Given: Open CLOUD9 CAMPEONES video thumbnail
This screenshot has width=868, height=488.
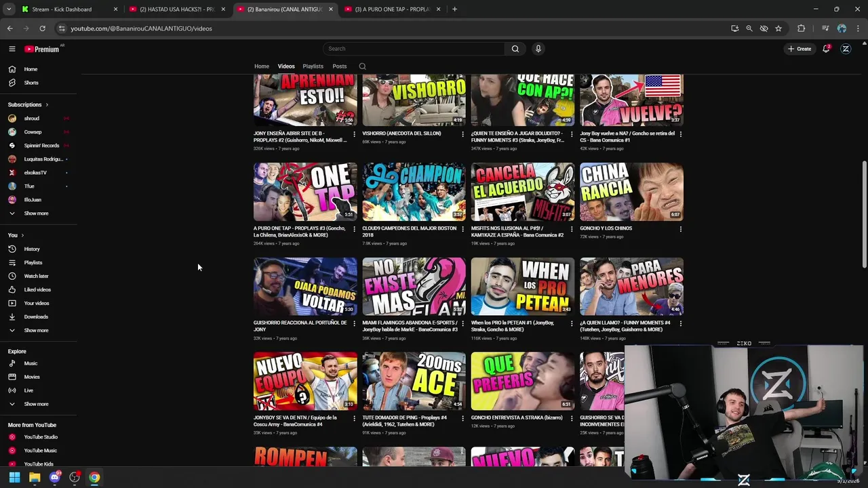Looking at the screenshot, I should point(414,192).
